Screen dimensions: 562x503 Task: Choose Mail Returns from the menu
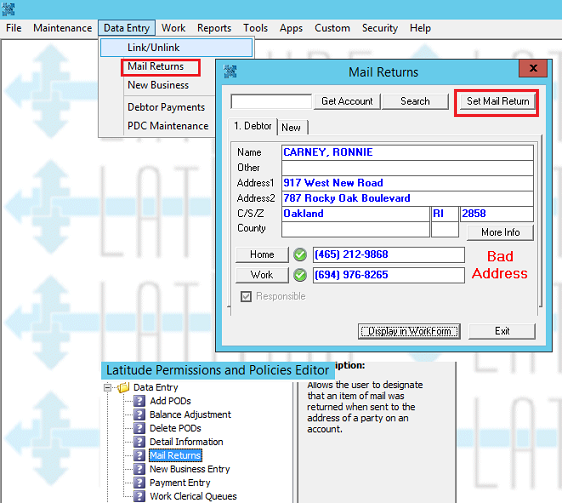pos(156,66)
